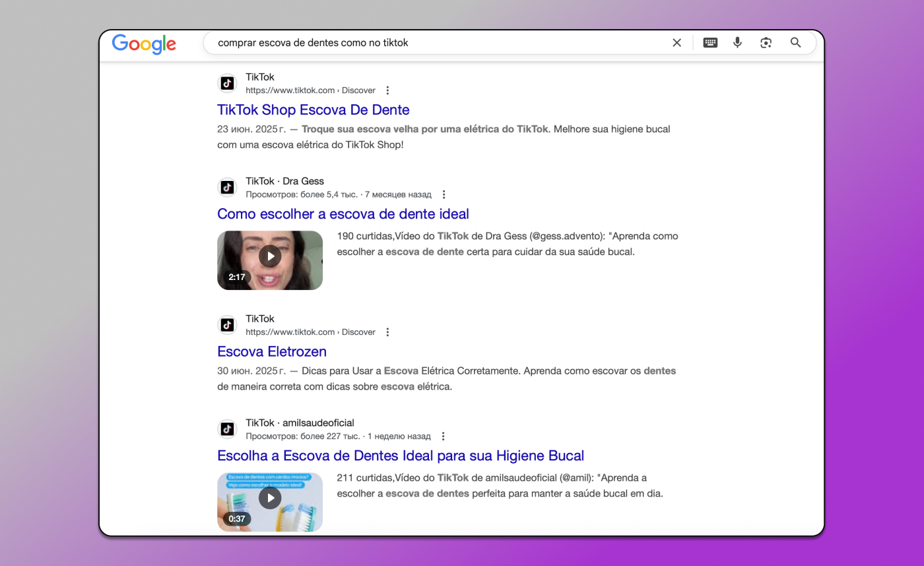Click the 2:17 duration badge
Viewport: 924px width, 566px height.
coord(237,277)
